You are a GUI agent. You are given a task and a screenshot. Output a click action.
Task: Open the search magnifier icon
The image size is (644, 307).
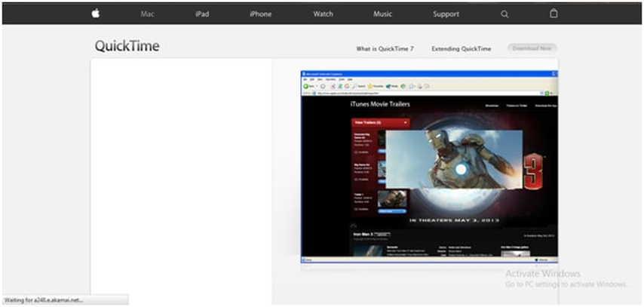point(504,14)
